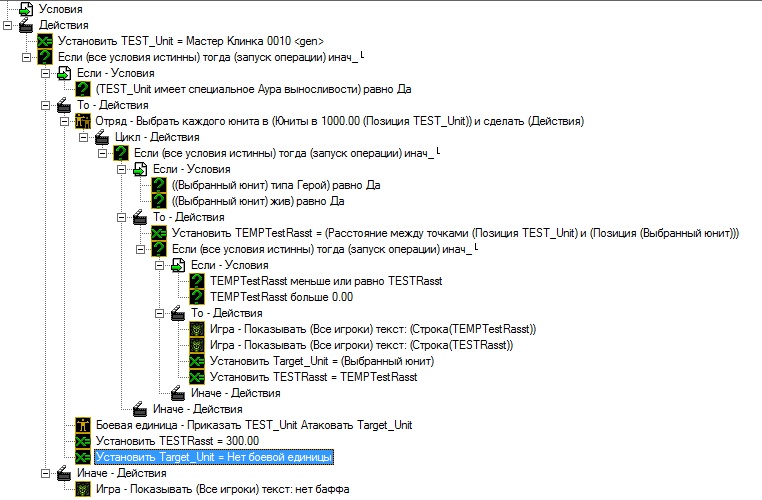Select Установить TEST_Unit = Мастер Клинка row

190,41
